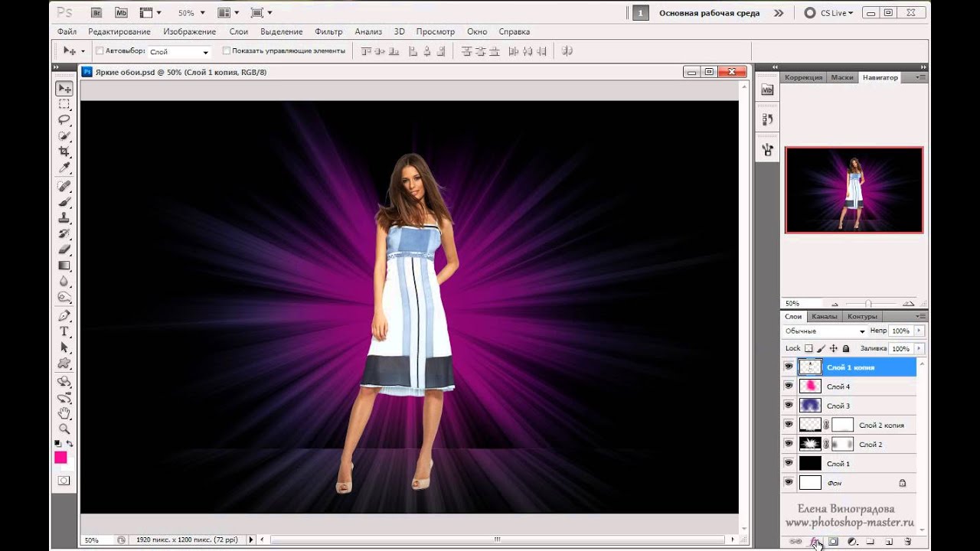Select the Rectangular Marquee tool

point(64,104)
